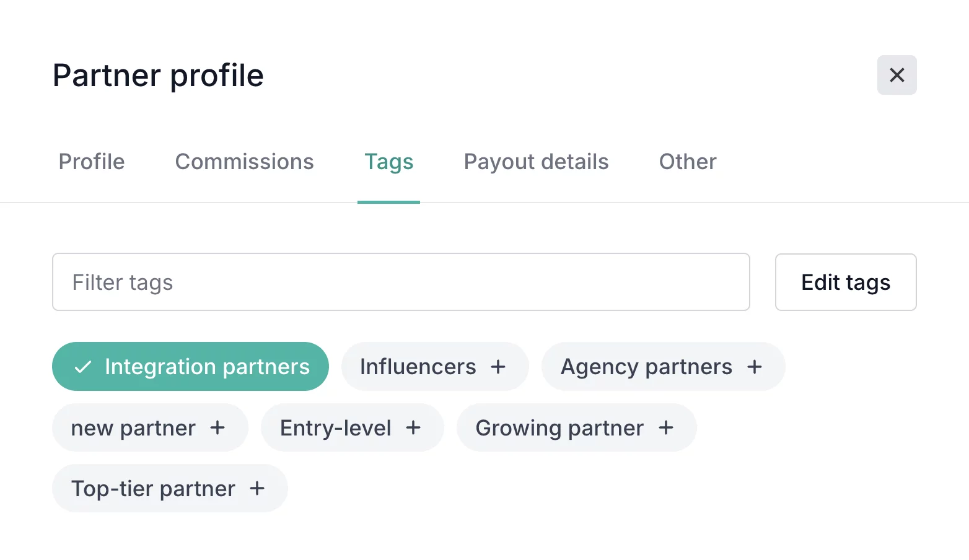Screen dimensions: 969x560
Task: Open the Commissions tab
Action: click(244, 162)
